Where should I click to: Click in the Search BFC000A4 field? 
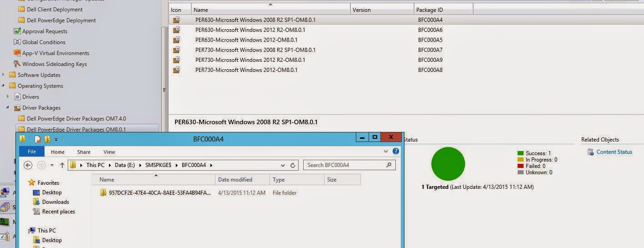(x=344, y=165)
